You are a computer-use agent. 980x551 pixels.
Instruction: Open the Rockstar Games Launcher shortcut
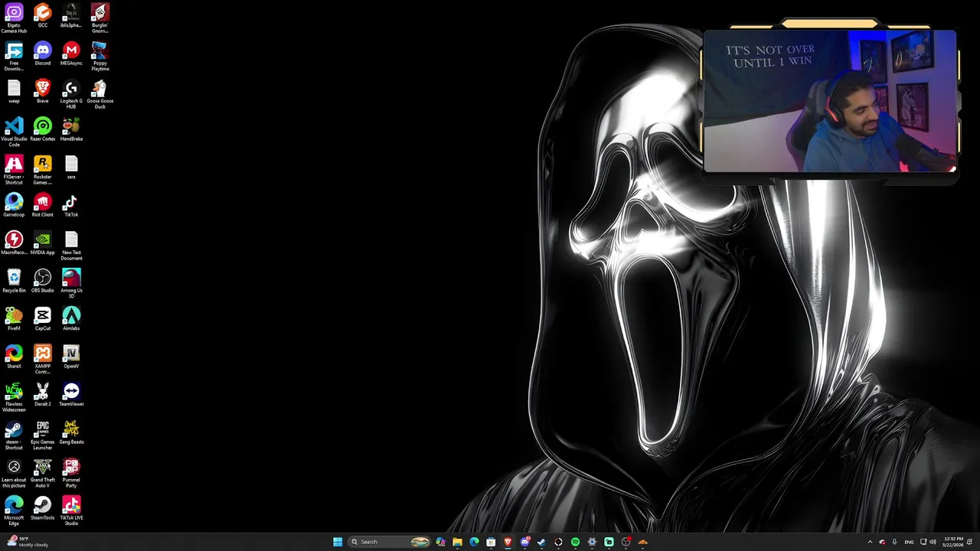43,171
